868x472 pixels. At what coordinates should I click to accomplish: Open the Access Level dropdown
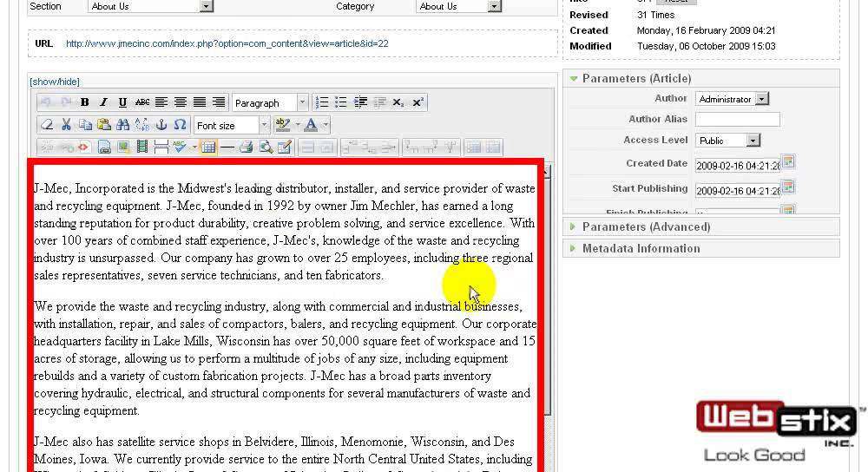pyautogui.click(x=727, y=141)
